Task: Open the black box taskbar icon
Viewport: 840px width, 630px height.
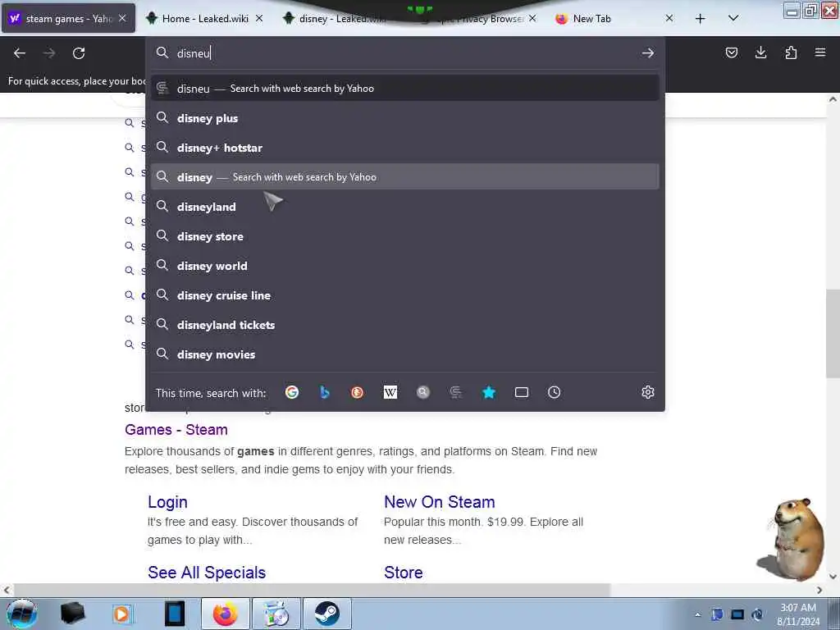Action: click(72, 614)
